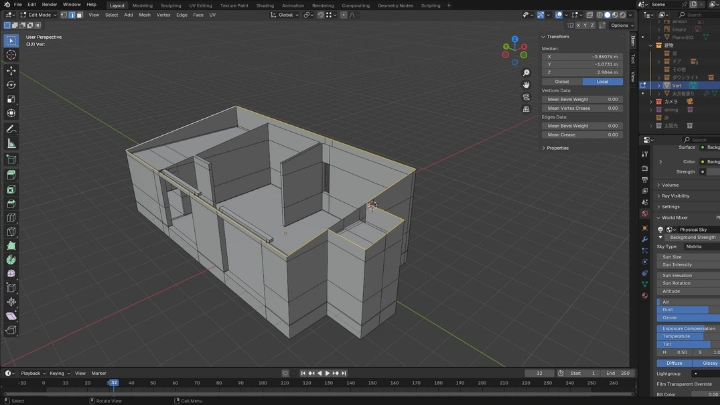Image resolution: width=720 pixels, height=405 pixels.
Task: Pick the Scale tool
Action: point(12,100)
